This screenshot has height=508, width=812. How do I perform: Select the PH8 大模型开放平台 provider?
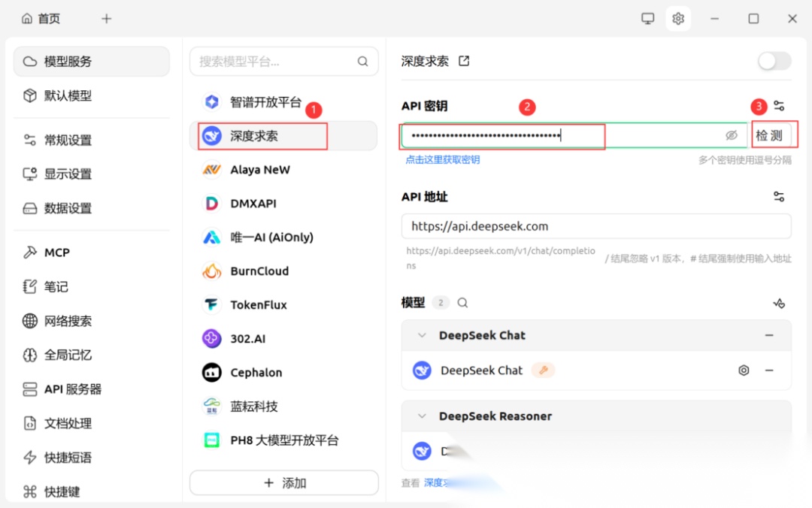click(283, 440)
